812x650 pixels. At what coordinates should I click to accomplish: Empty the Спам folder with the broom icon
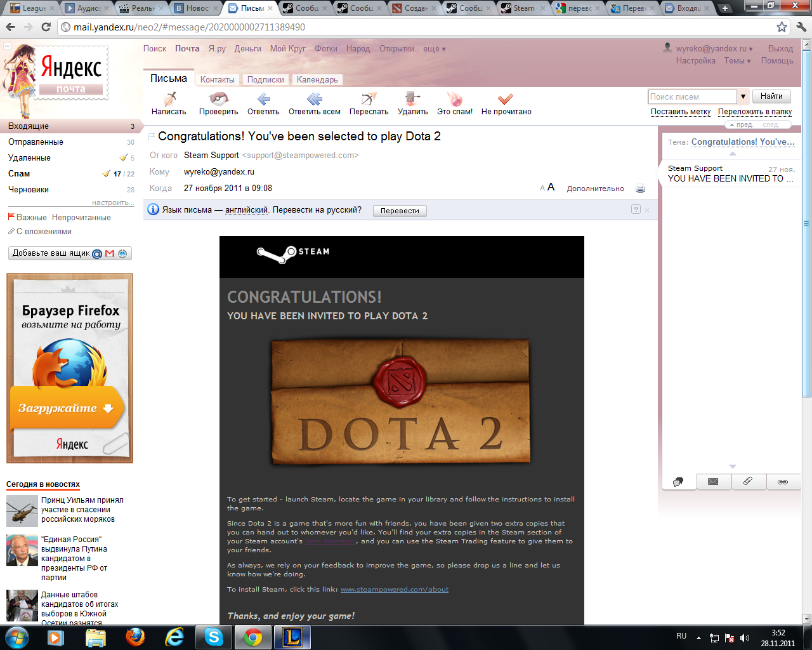[107, 173]
